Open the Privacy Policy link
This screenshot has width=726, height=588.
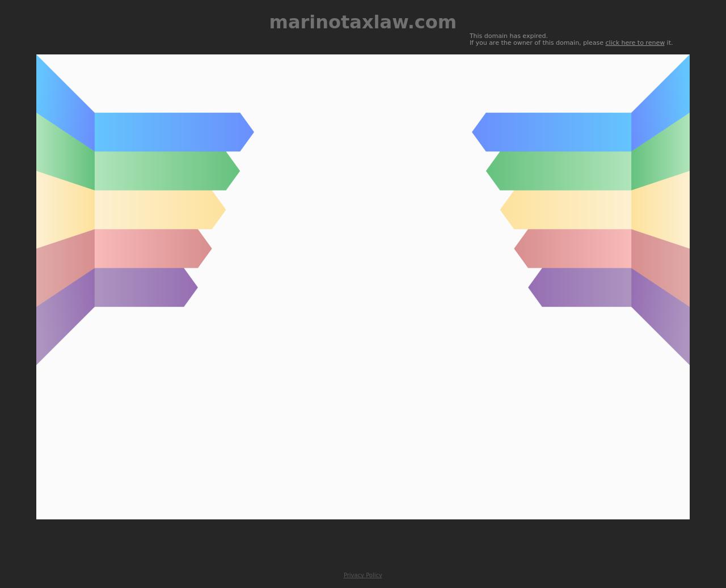click(362, 575)
